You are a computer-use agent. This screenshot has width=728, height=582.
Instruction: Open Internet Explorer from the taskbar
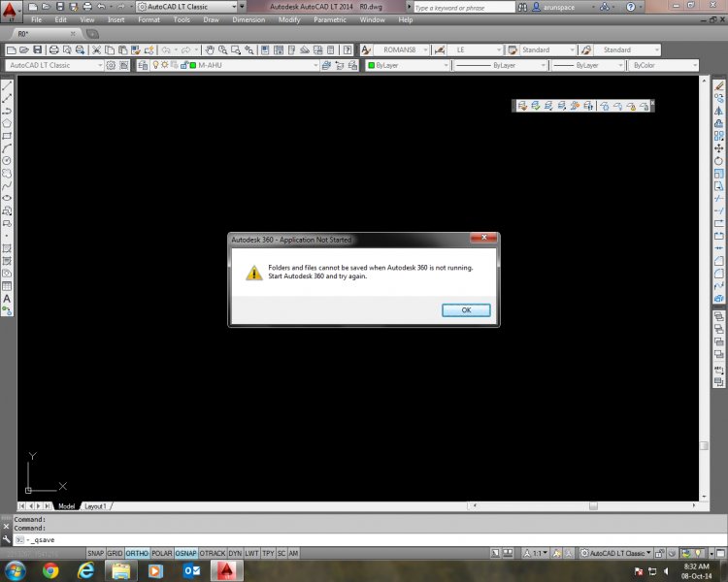(85, 570)
